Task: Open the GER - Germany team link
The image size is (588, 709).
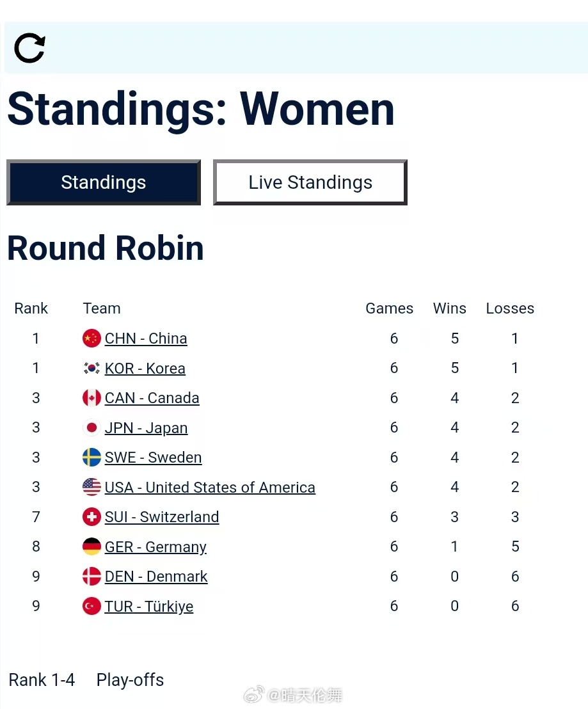Action: [155, 547]
